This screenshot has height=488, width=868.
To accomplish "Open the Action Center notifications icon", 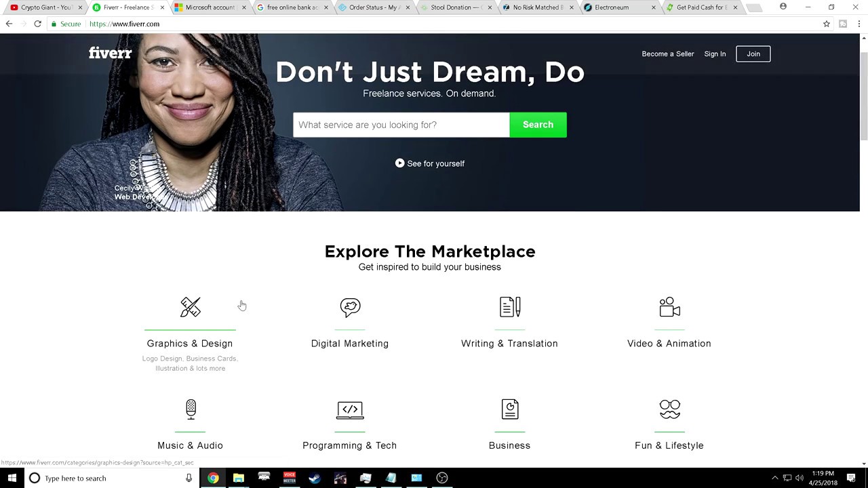I will pos(851,478).
